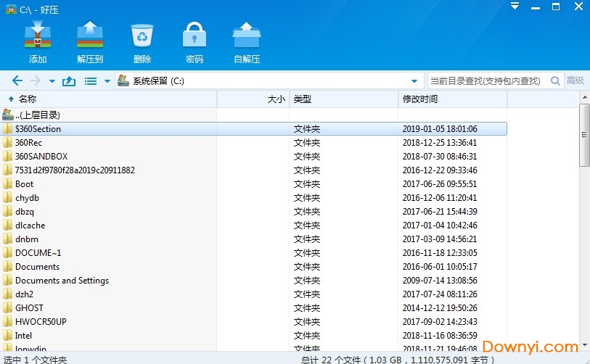Select the 360Rec folder name
The width and height of the screenshot is (590, 364).
click(28, 143)
